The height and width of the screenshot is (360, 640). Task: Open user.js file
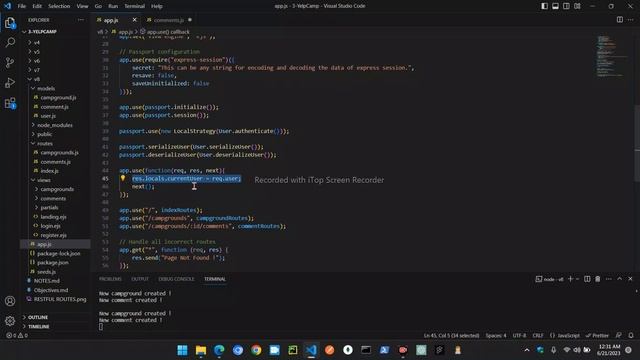pyautogui.click(x=48, y=116)
